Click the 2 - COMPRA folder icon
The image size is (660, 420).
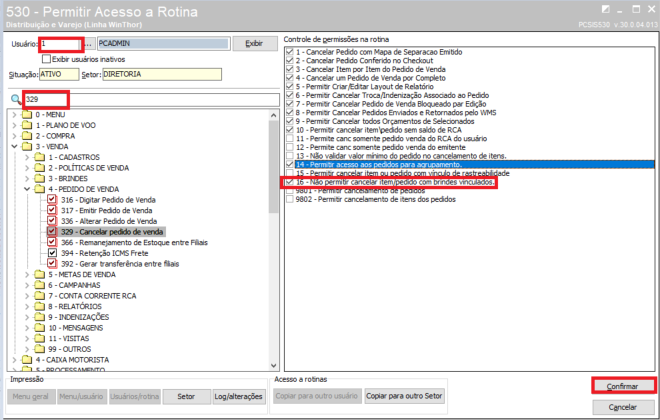(27, 136)
